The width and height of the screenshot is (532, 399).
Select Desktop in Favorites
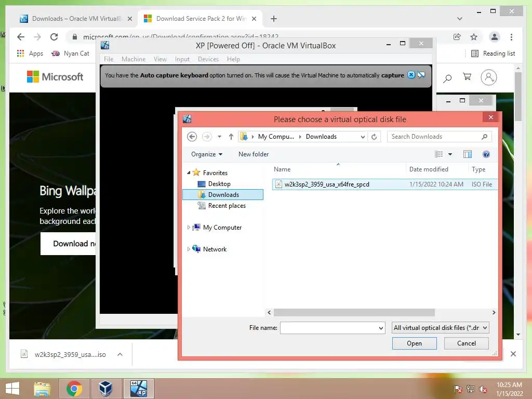(x=219, y=184)
